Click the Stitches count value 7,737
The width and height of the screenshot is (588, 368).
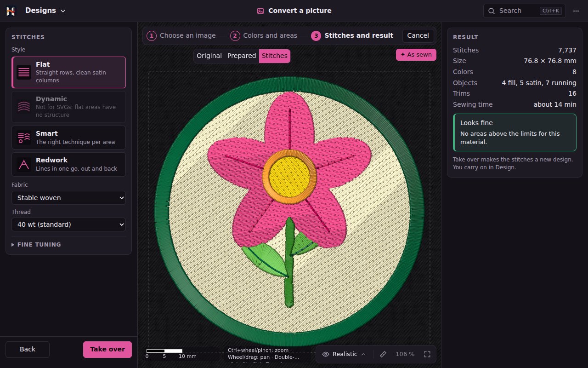[x=567, y=50]
